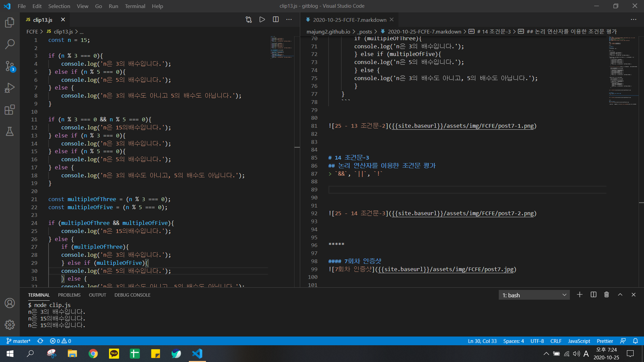Open the terminal selector dropdown '1: bash'

point(534,295)
